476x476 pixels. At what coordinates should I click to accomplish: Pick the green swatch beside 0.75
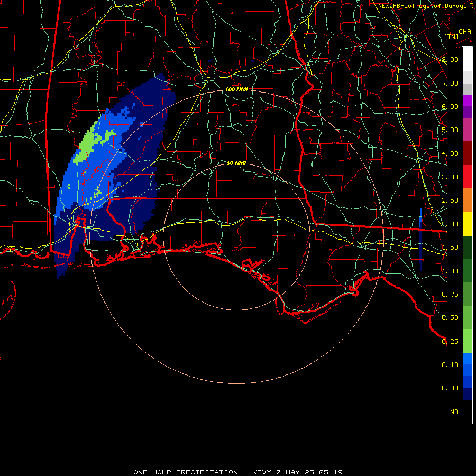click(467, 294)
